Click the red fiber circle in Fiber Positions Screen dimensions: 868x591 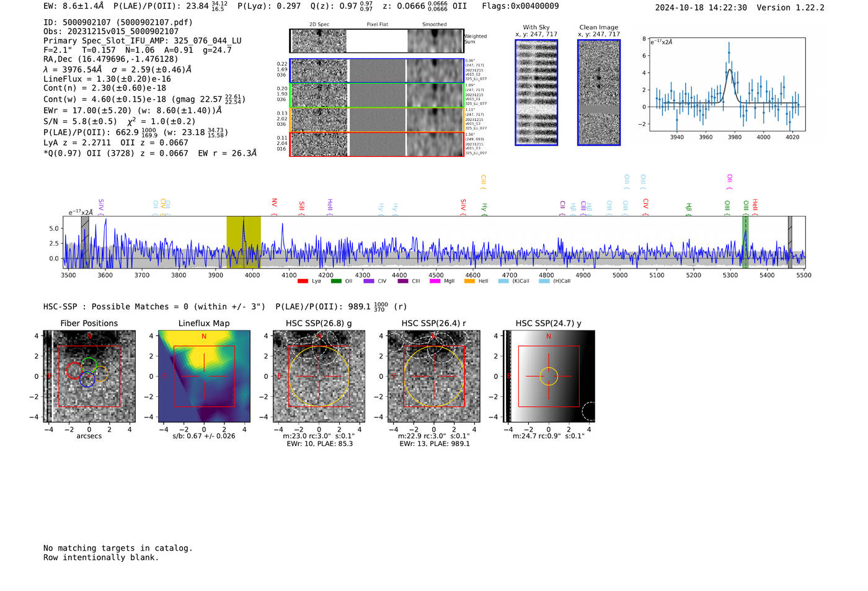coord(74,370)
